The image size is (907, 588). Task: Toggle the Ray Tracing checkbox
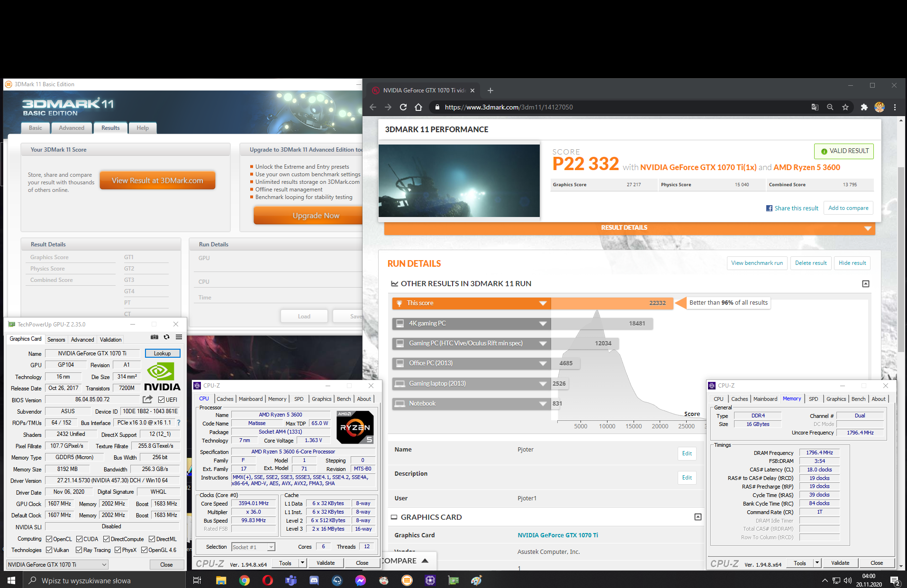pyautogui.click(x=79, y=550)
